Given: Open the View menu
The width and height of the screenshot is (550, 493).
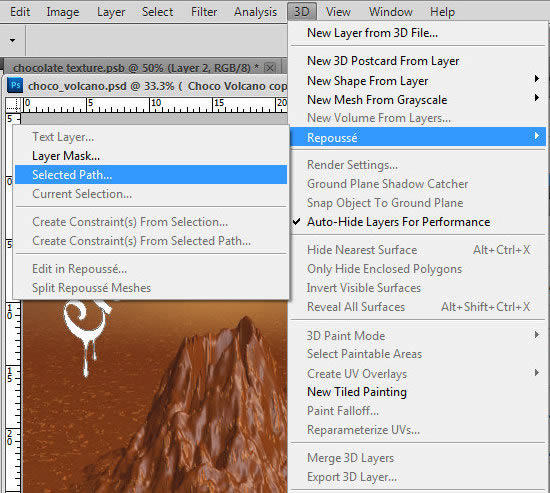Looking at the screenshot, I should coord(338,12).
